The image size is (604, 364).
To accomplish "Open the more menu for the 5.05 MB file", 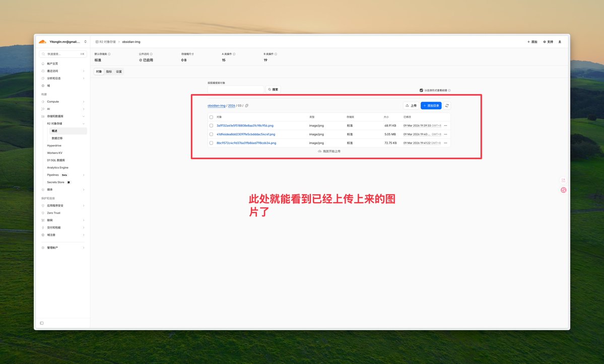I will tap(446, 134).
